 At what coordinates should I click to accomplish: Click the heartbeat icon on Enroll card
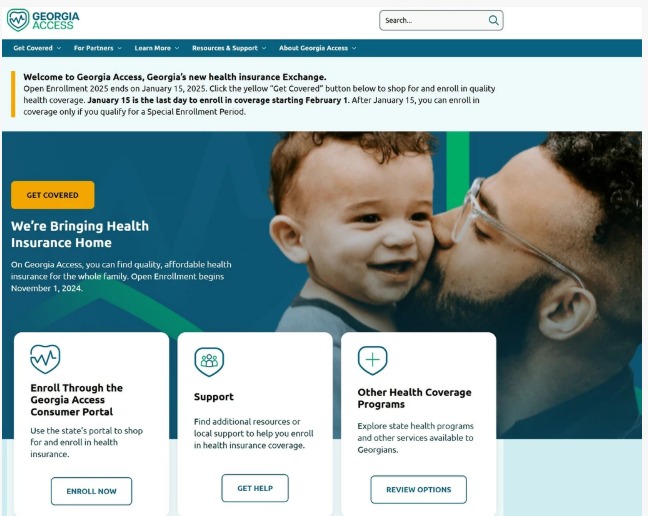[x=45, y=359]
